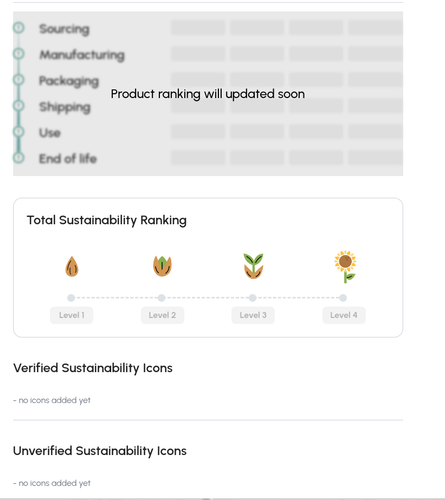
Task: Click the Level 1 seed icon
Action: tap(72, 267)
